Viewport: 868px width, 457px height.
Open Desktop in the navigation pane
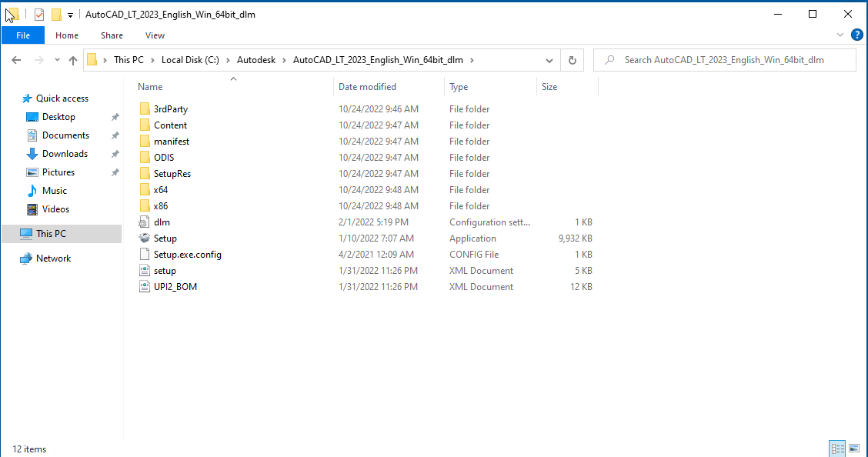(58, 117)
